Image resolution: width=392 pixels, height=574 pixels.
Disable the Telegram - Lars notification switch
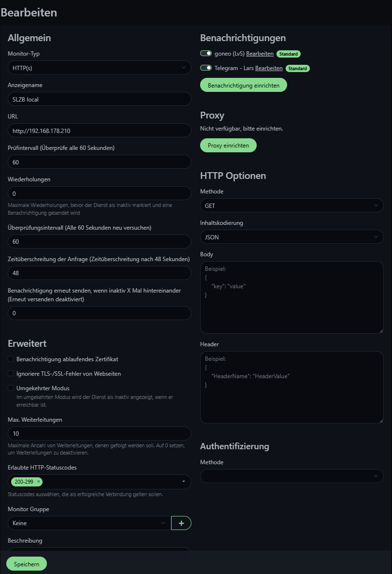[206, 68]
